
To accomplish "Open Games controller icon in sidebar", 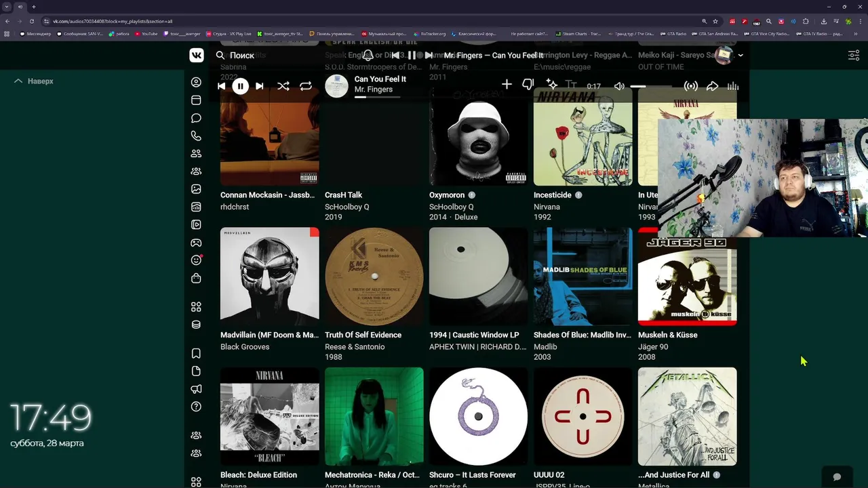I will pyautogui.click(x=196, y=243).
